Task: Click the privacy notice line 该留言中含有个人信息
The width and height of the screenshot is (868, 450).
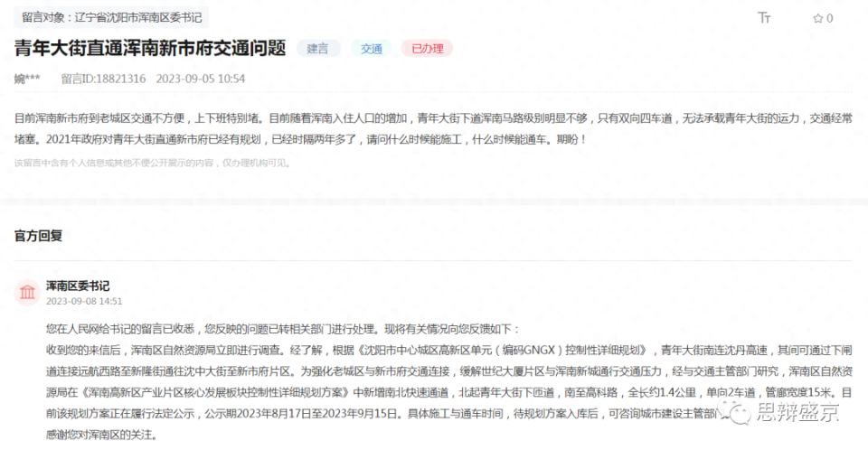Action: click(x=153, y=163)
